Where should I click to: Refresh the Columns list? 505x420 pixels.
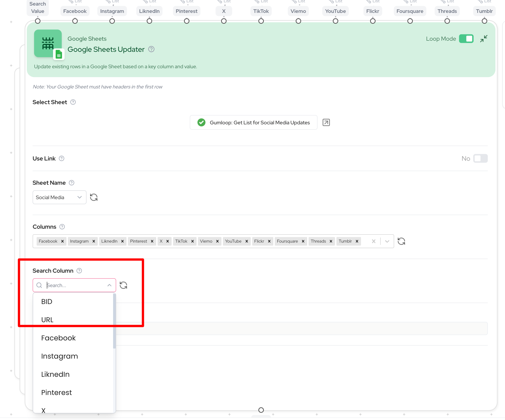[x=402, y=241]
